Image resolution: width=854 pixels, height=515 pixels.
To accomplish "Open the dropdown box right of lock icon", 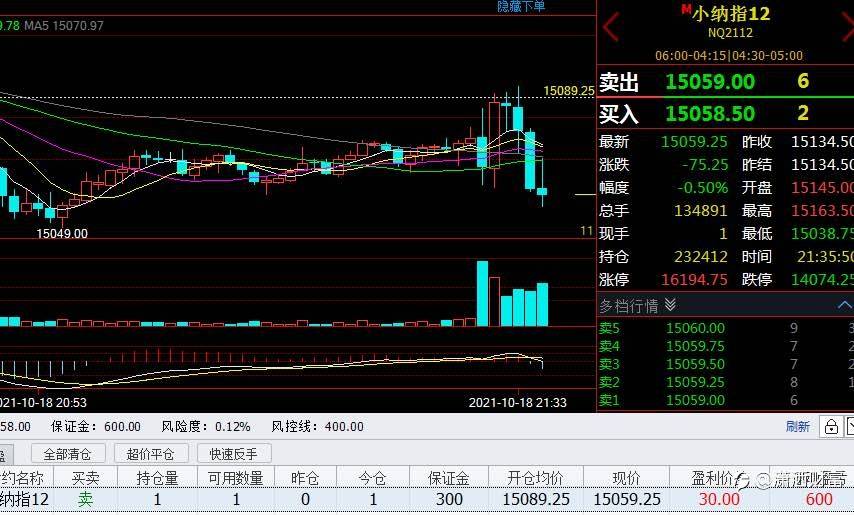I will (849, 426).
